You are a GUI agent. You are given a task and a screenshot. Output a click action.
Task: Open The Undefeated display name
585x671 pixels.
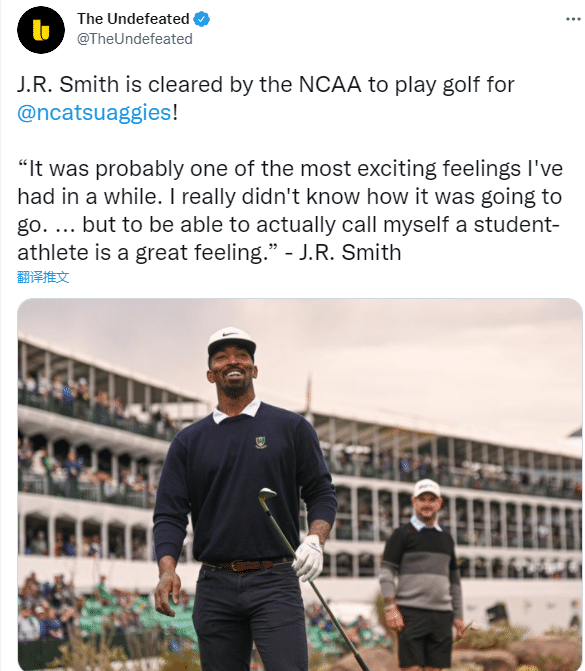point(133,19)
